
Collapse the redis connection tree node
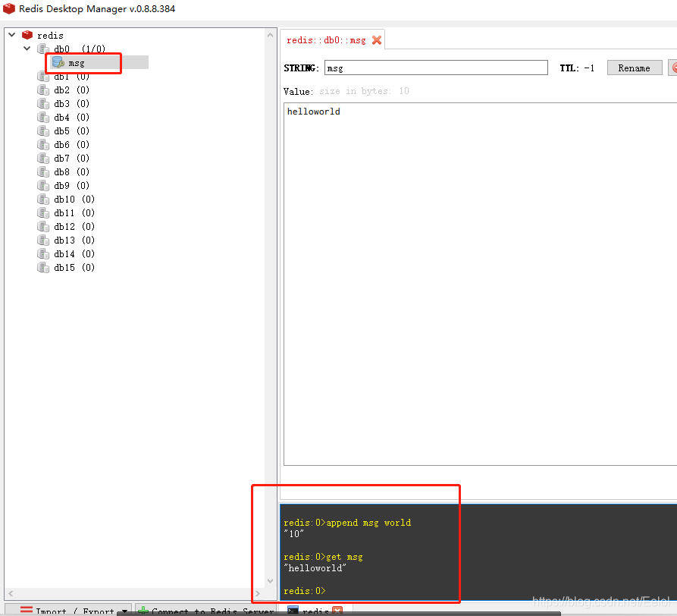point(12,35)
